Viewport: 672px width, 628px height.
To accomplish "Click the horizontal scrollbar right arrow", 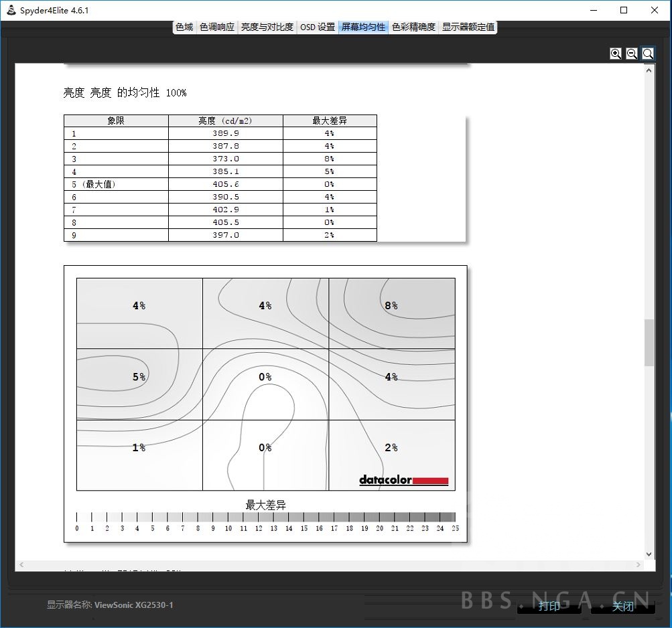I will (x=638, y=566).
